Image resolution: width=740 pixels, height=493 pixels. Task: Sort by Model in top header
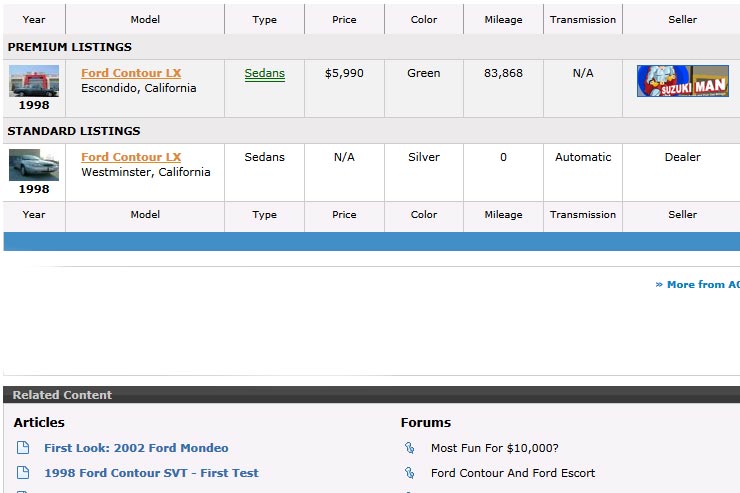(145, 19)
